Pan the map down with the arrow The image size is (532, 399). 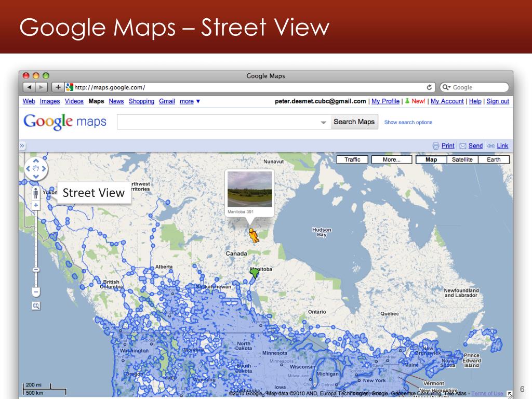[36, 177]
